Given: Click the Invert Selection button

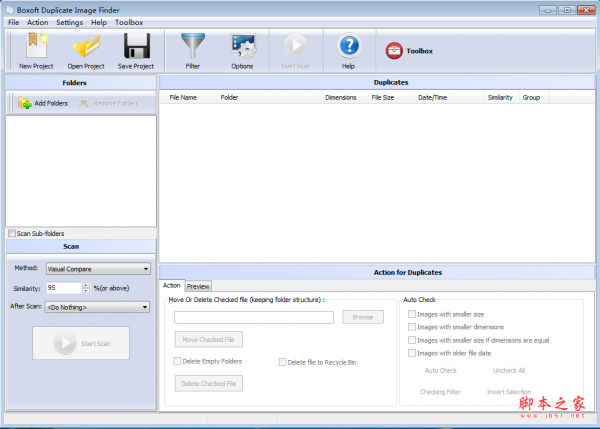Looking at the screenshot, I should (509, 392).
